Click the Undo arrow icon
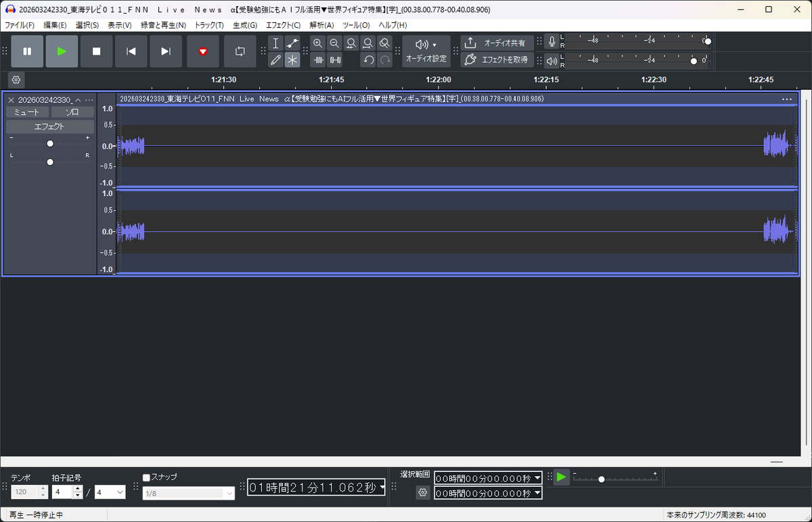Viewport: 812px width, 522px height. point(368,60)
